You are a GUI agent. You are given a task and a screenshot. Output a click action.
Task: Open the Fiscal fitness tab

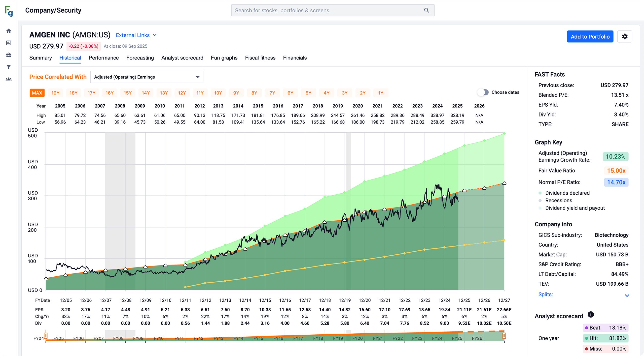260,58
